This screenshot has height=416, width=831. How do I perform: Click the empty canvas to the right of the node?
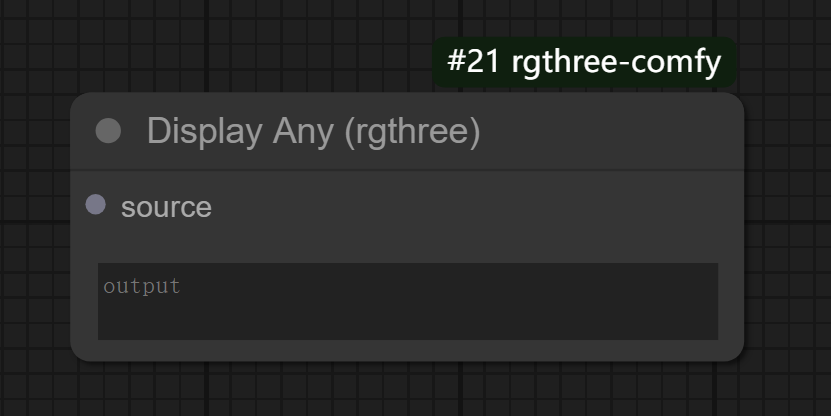788,230
